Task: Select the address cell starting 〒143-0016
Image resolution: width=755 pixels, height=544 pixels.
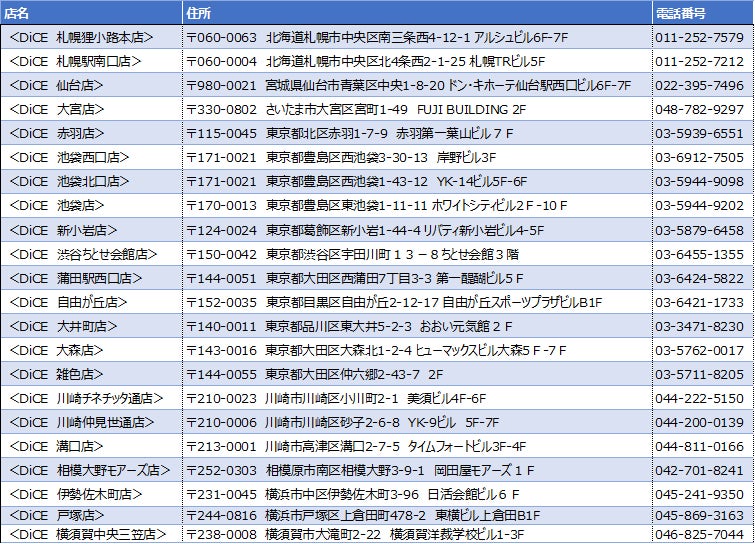Action: [417, 350]
